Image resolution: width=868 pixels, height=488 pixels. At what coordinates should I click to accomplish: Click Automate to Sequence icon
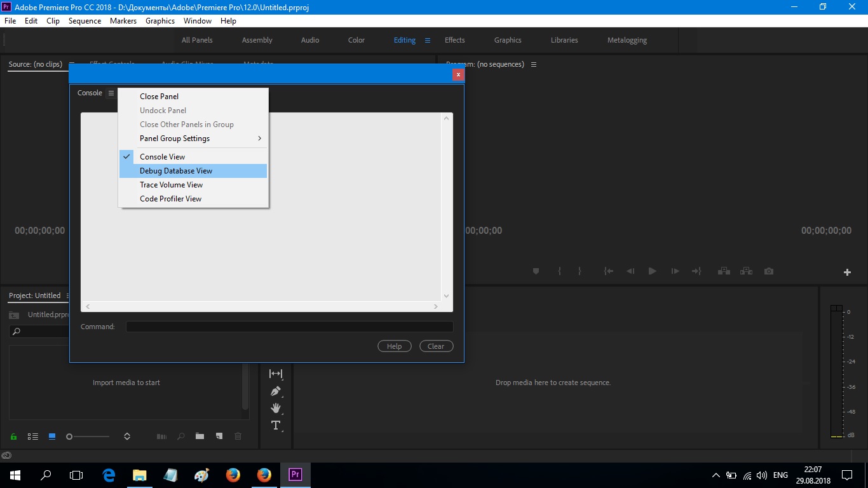[x=161, y=437]
